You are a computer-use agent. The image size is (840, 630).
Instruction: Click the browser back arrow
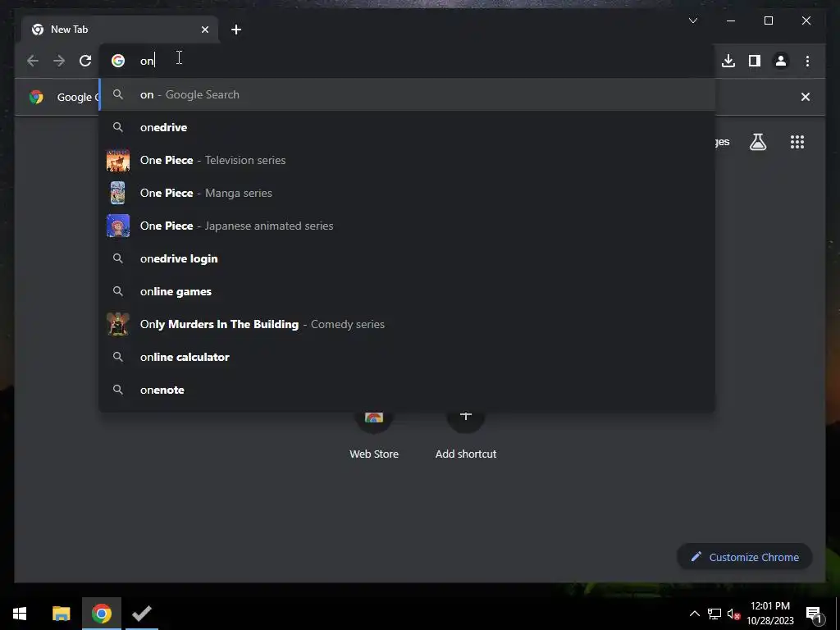33,61
